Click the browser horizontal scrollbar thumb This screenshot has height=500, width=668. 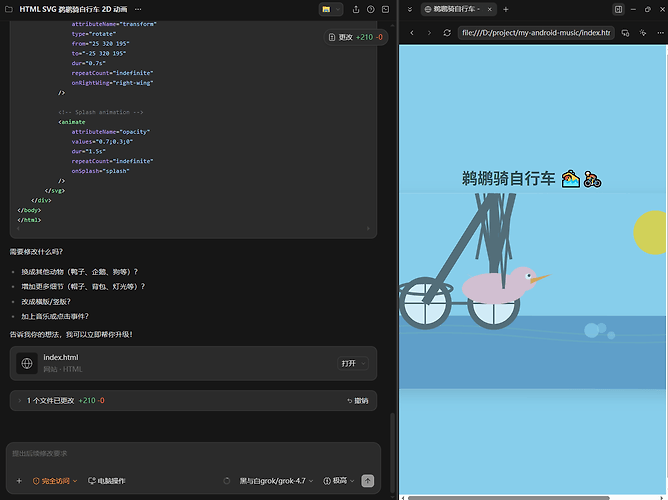point(508,497)
